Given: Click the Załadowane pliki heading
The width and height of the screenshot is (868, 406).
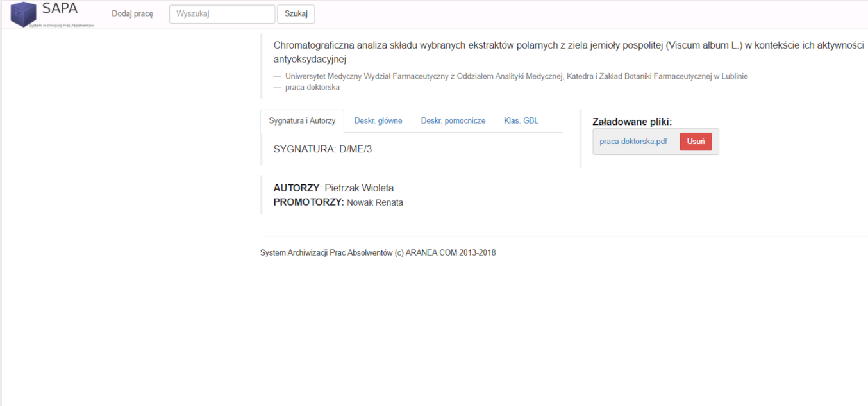Looking at the screenshot, I should coord(631,122).
